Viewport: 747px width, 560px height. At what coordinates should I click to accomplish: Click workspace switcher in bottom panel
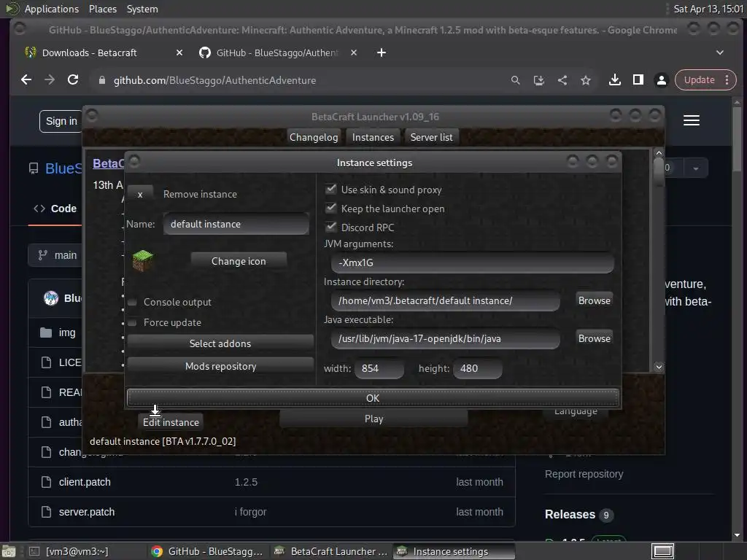[662, 551]
